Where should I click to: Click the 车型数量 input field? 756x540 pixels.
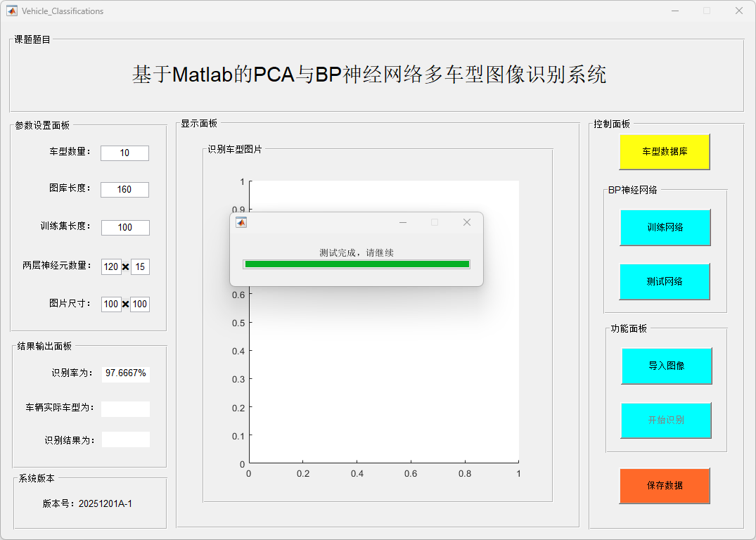click(124, 153)
